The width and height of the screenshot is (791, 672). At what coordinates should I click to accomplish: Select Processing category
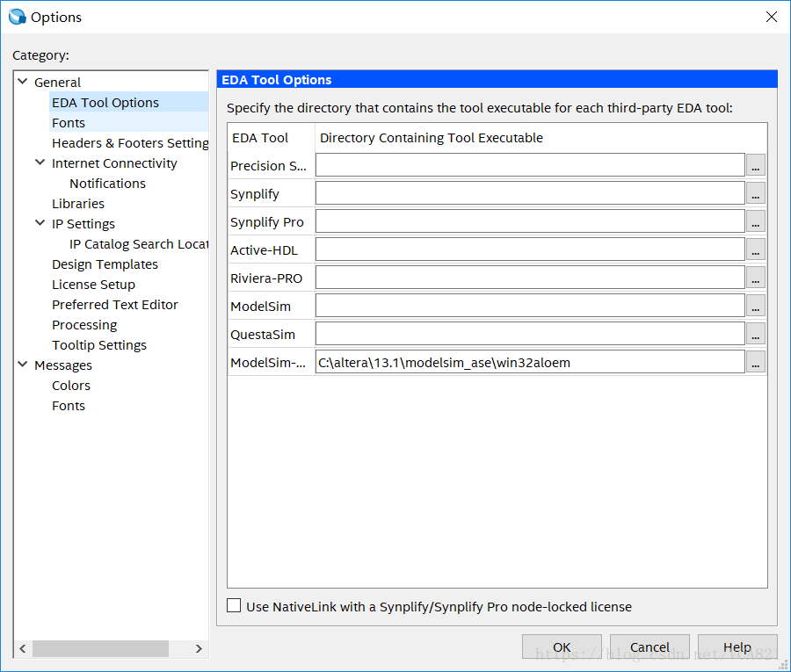click(84, 325)
